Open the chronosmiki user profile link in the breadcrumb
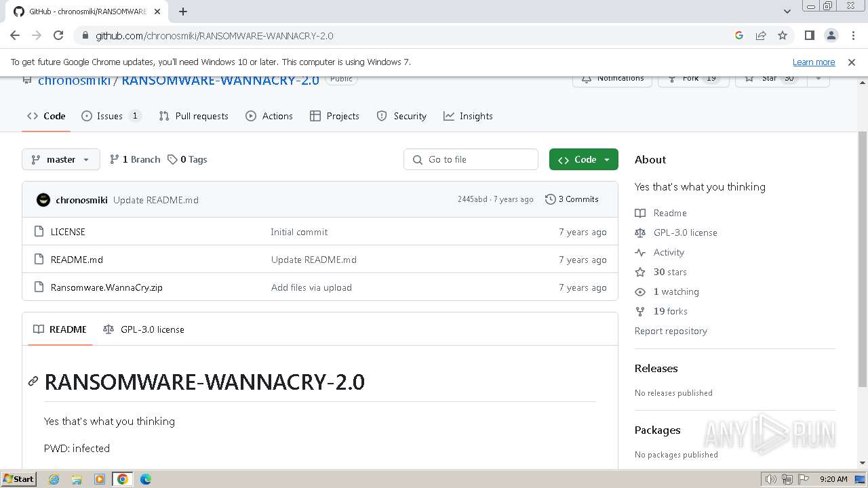 (x=74, y=80)
